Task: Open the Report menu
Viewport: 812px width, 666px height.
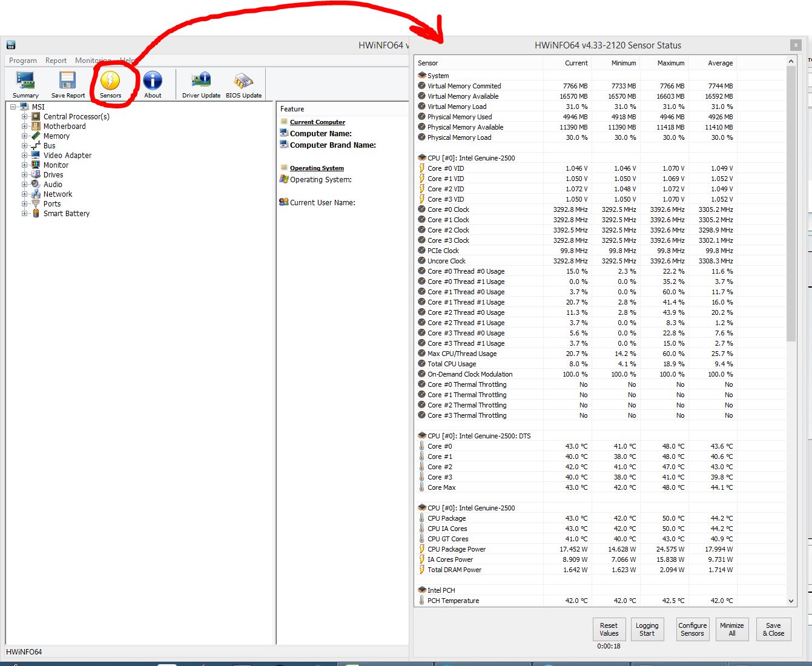Action: (x=56, y=61)
